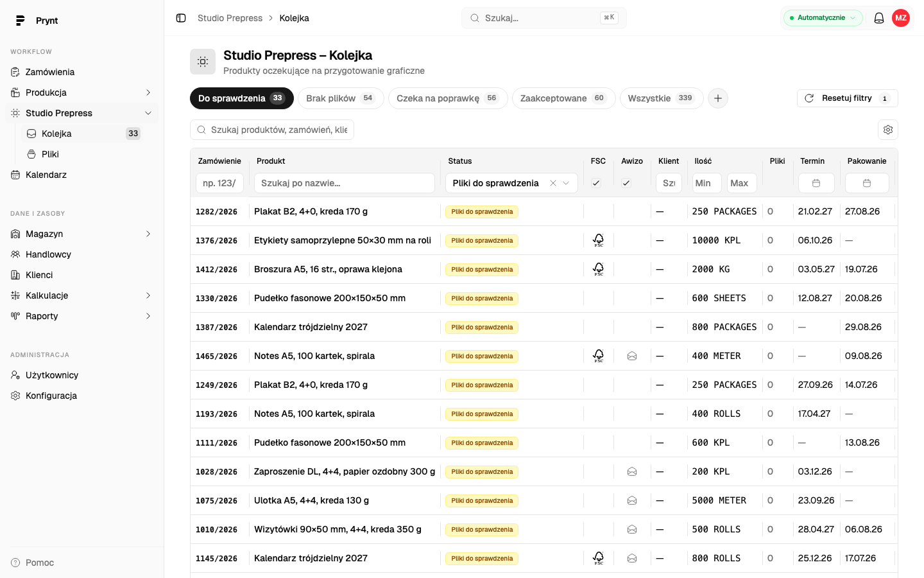The height and width of the screenshot is (578, 924).
Task: Open the Automatycznie mode dropdown
Action: click(823, 18)
